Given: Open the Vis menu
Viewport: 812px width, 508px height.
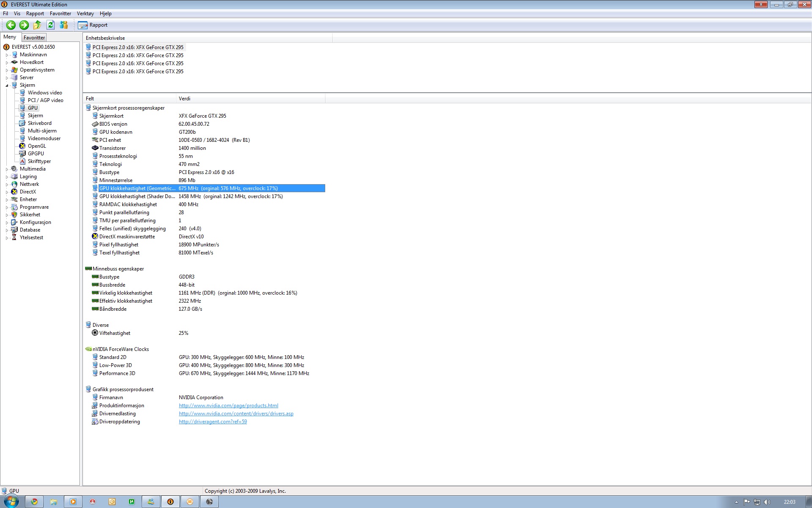Looking at the screenshot, I should click(17, 14).
